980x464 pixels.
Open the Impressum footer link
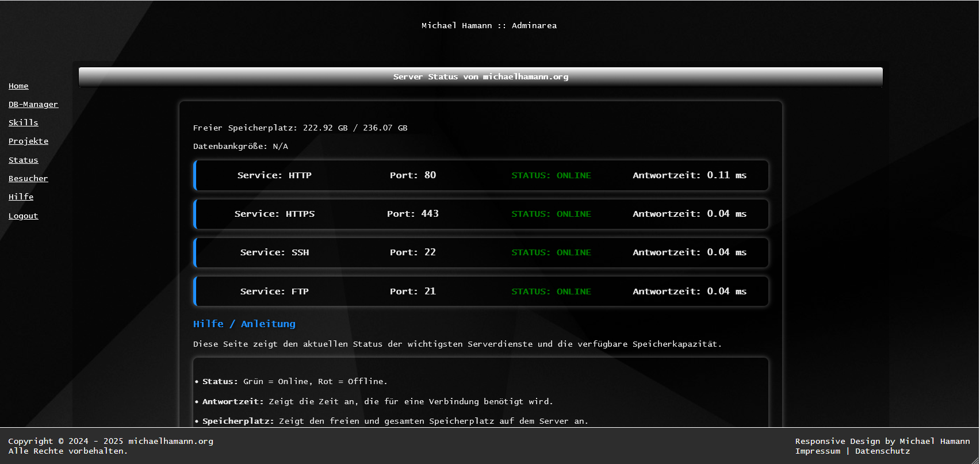(818, 451)
